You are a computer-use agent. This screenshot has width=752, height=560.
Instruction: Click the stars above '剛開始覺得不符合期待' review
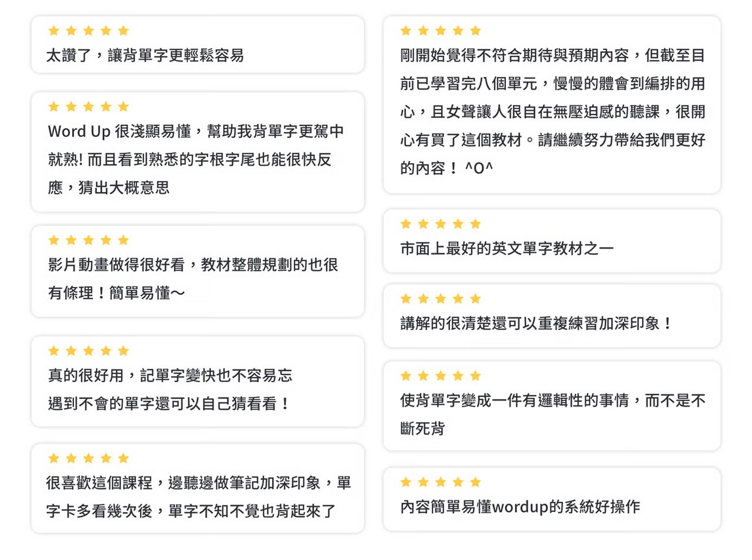(441, 31)
